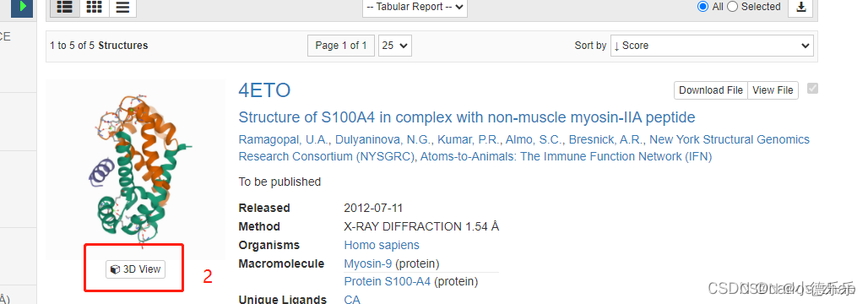Screen dimensions: 868x304
Task: Open the results per page dropdown
Action: pyautogui.click(x=394, y=46)
